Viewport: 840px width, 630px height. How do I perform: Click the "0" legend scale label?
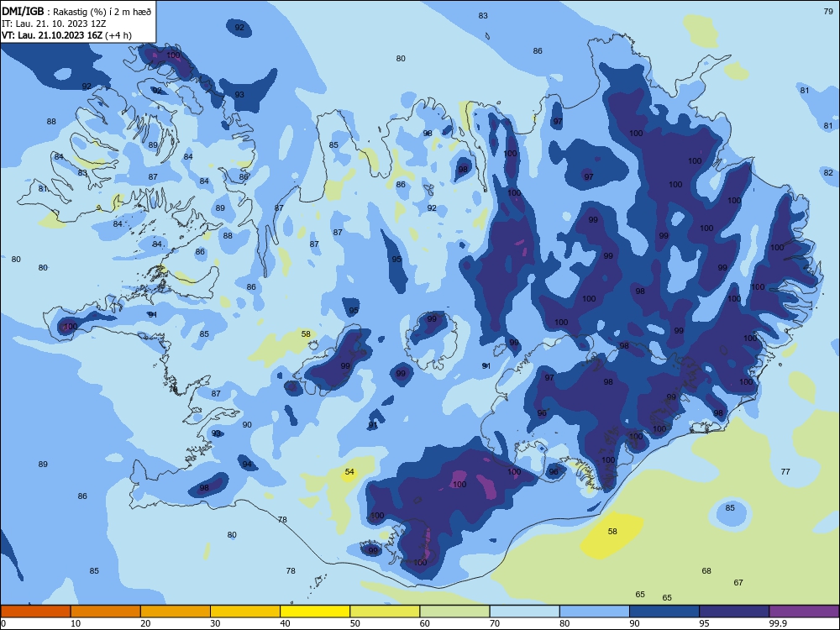(3, 623)
